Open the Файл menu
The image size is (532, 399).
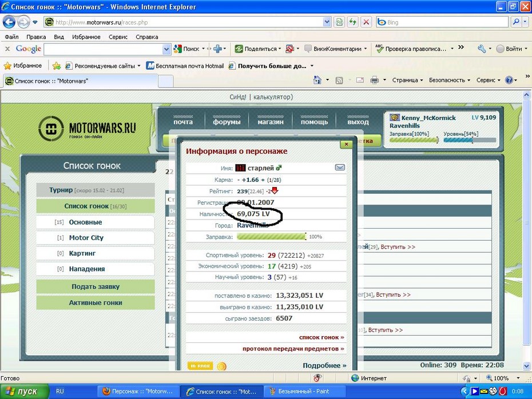pos(11,37)
